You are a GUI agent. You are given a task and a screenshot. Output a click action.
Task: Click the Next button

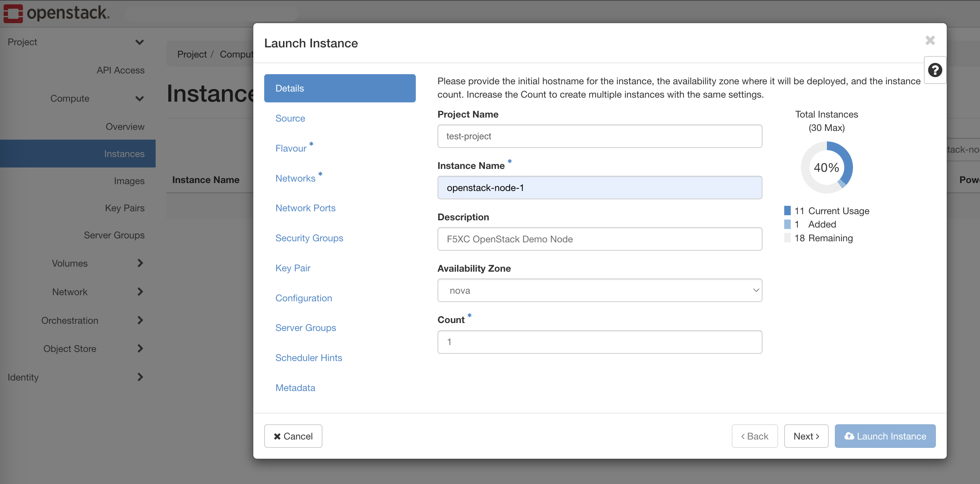click(806, 436)
